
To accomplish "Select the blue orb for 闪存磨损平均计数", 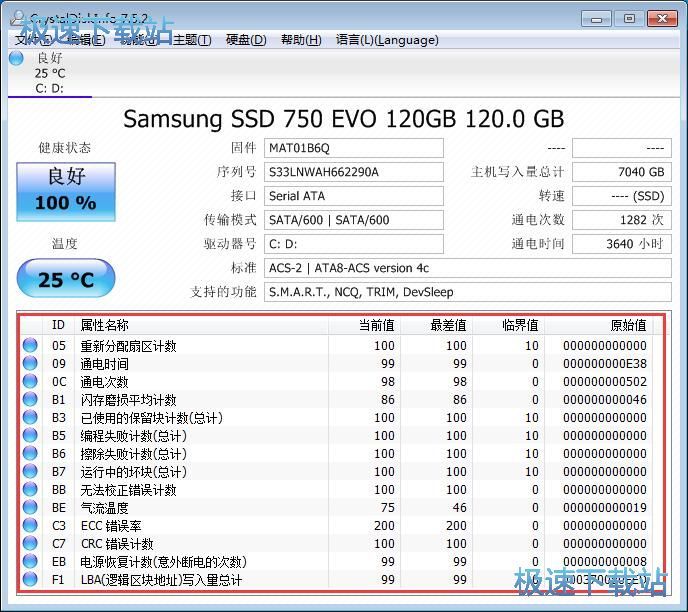I will (x=30, y=400).
